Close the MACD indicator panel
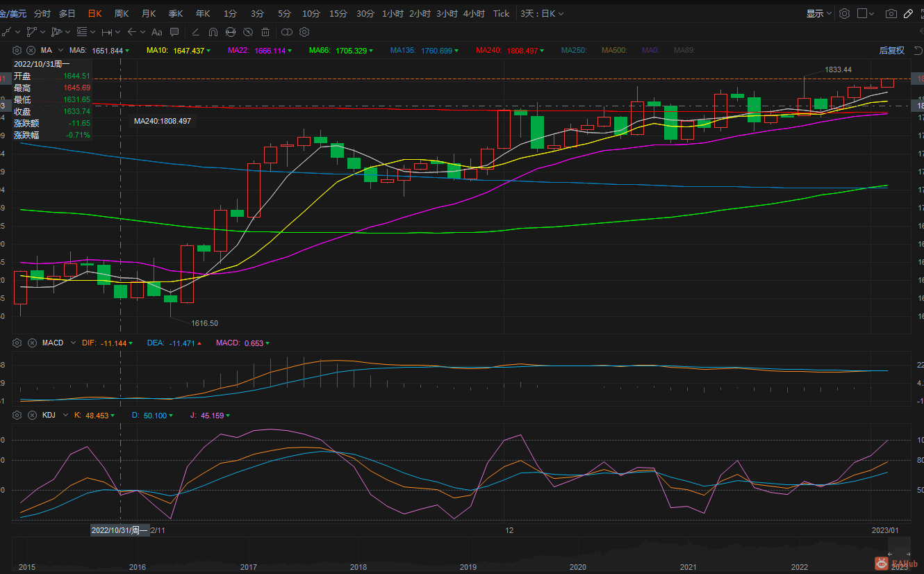The image size is (924, 574). coord(31,343)
